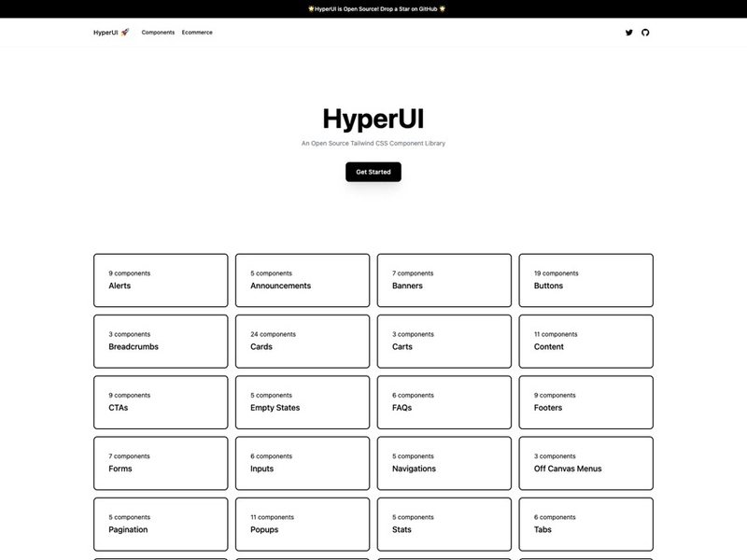
Task: Open the Empty States card
Action: 303,402
